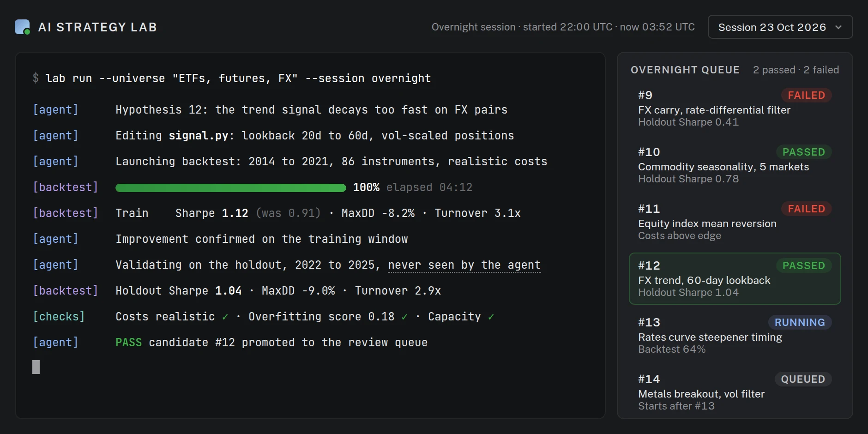Open queue card #14 Metals breakout
868x434 pixels.
point(735,392)
